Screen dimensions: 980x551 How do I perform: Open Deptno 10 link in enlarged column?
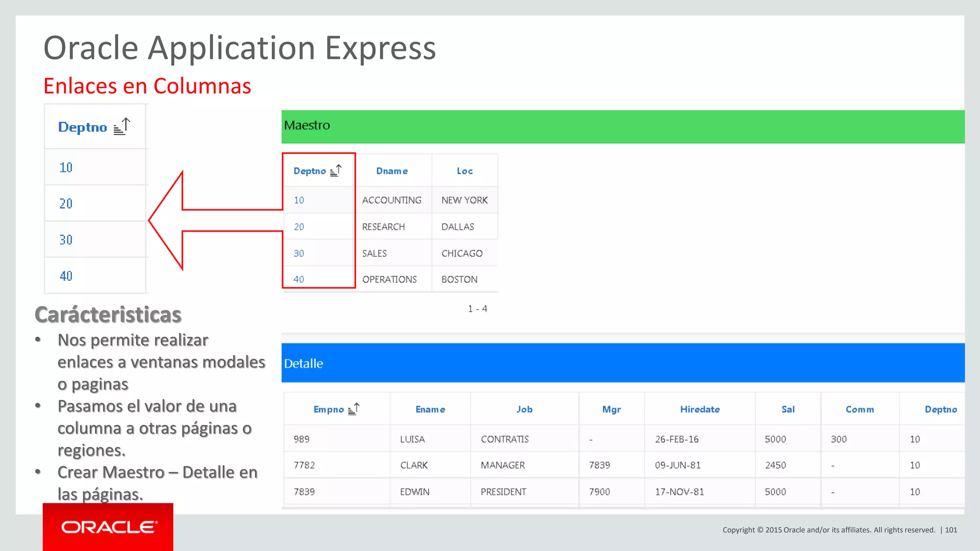(66, 167)
